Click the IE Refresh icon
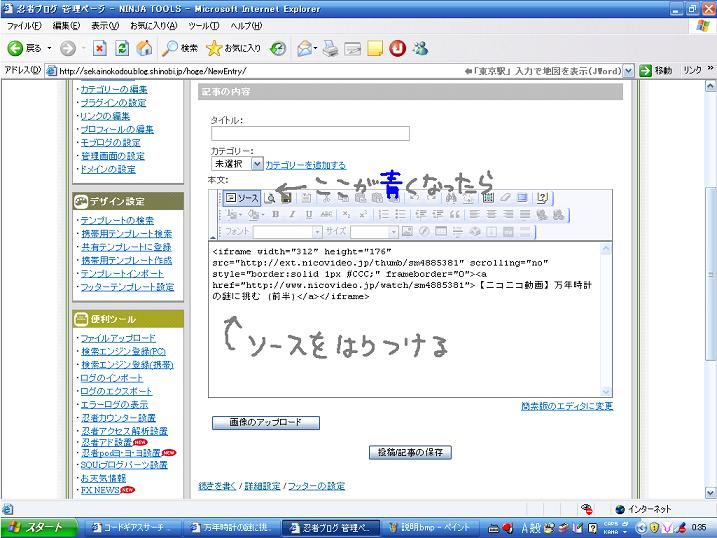The image size is (717, 538). (x=122, y=48)
